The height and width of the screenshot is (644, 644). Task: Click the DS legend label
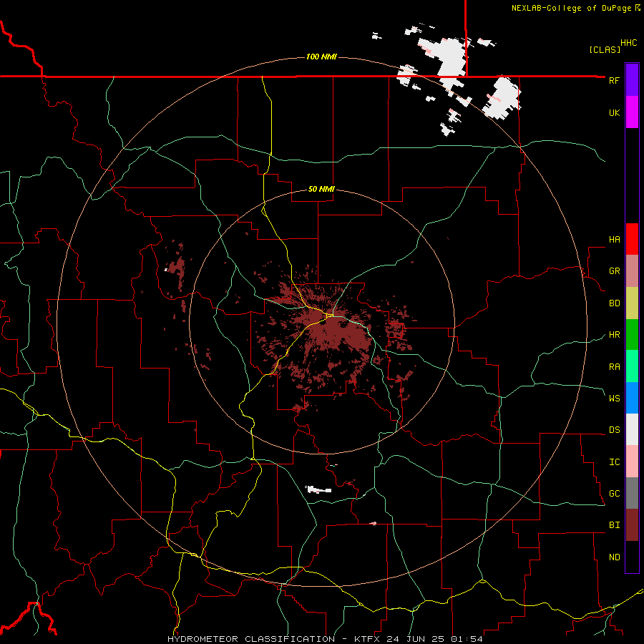[x=614, y=429]
